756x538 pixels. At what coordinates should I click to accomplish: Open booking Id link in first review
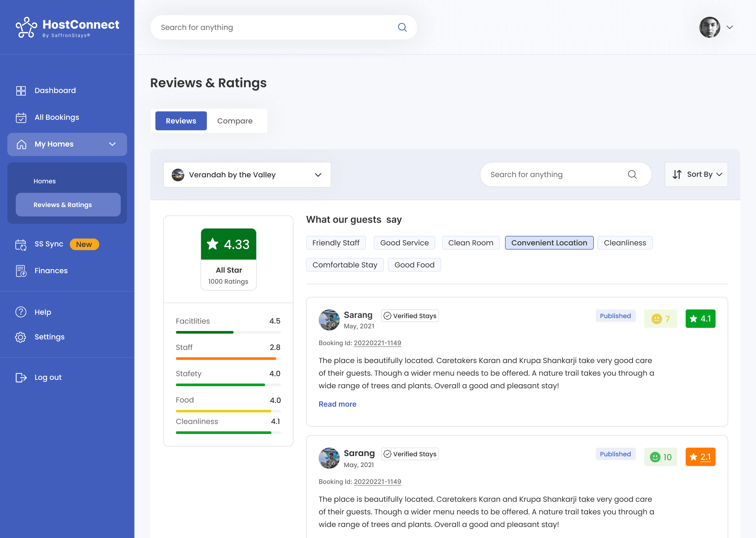(377, 343)
